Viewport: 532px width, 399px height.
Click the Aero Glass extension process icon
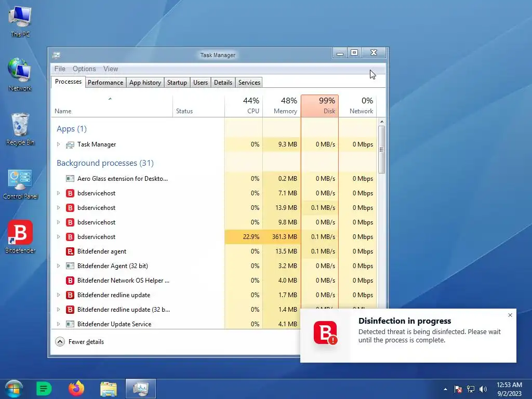coord(70,179)
